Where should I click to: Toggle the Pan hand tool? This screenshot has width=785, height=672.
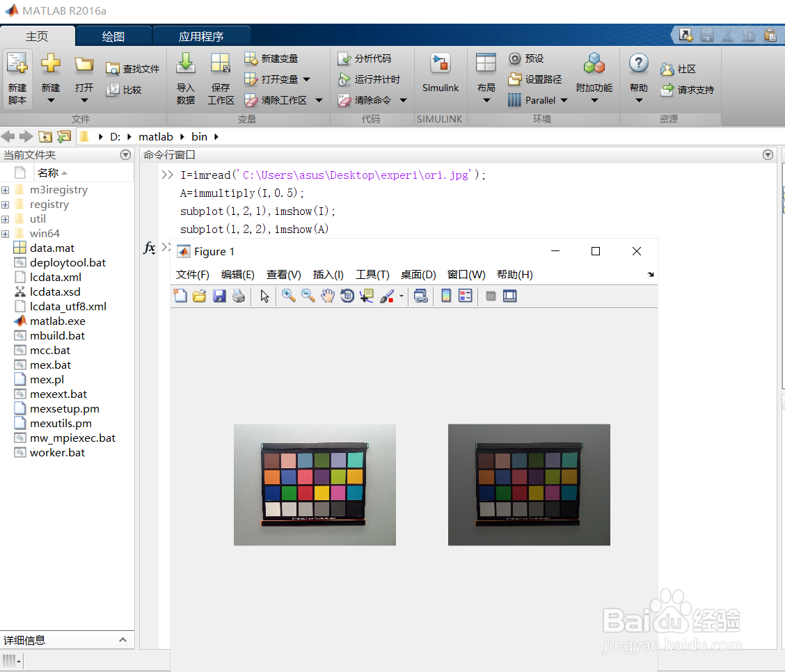[327, 296]
